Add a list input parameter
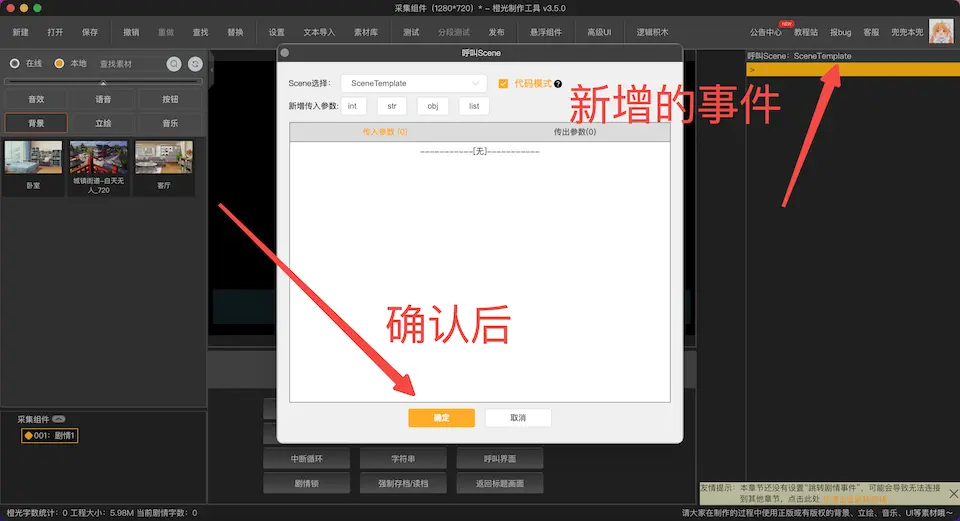This screenshot has width=960, height=521. tap(474, 106)
